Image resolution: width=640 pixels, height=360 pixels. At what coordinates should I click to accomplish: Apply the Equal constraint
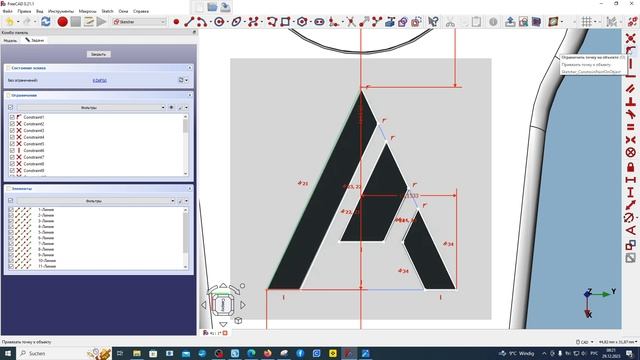631,127
